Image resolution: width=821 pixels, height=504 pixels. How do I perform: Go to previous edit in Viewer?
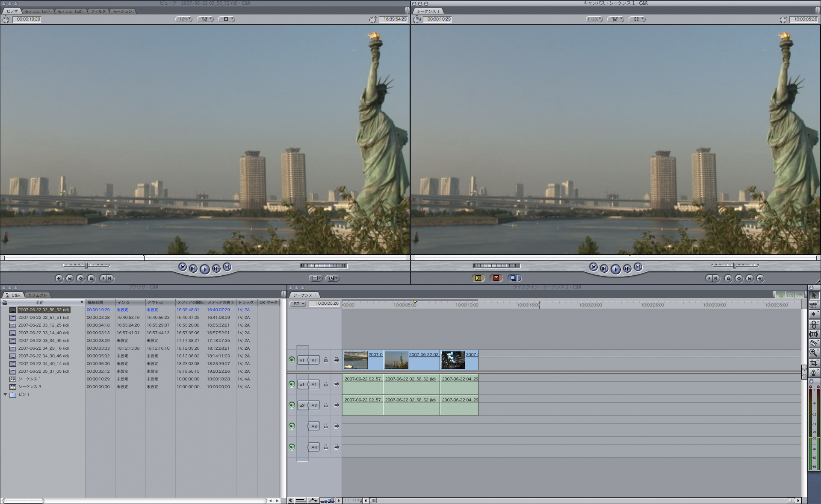[x=183, y=267]
